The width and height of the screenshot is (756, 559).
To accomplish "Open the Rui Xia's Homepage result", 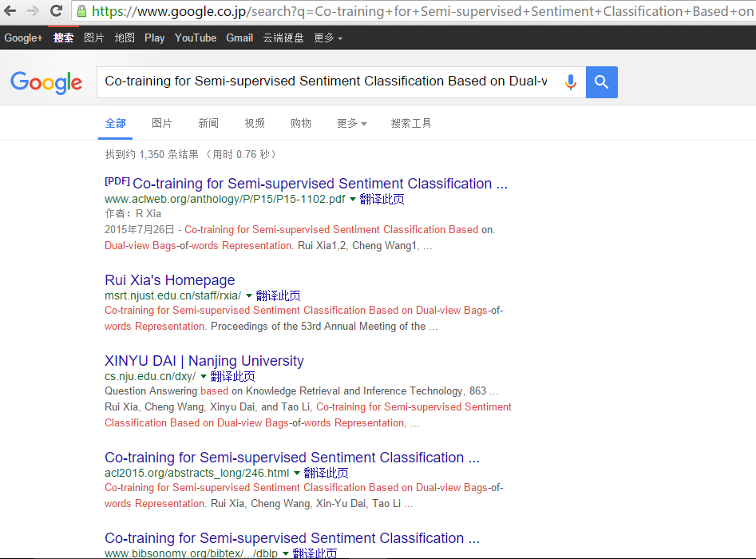I will [170, 280].
